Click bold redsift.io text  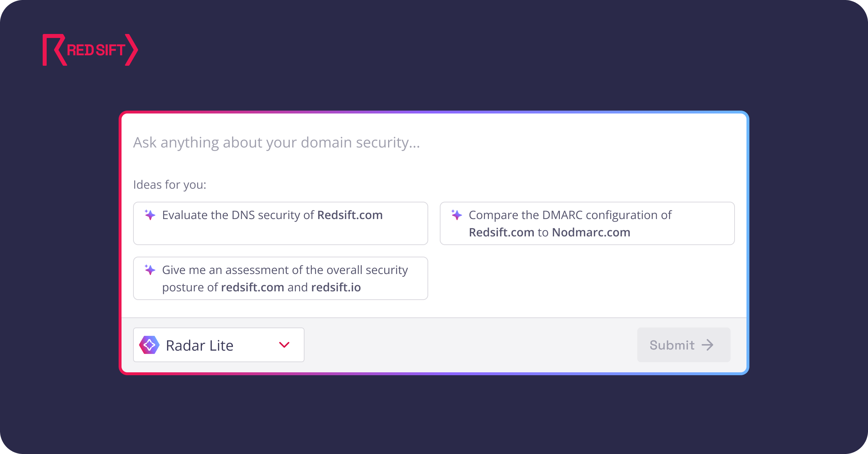336,287
